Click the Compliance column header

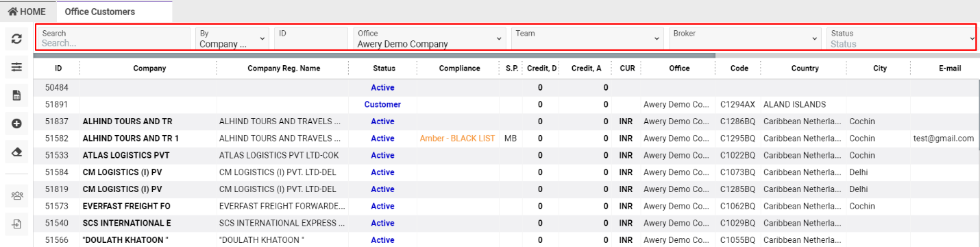click(x=459, y=69)
